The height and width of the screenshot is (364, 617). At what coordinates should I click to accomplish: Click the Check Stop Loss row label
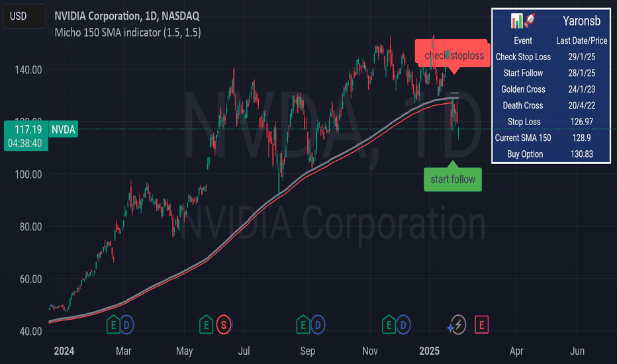(523, 57)
